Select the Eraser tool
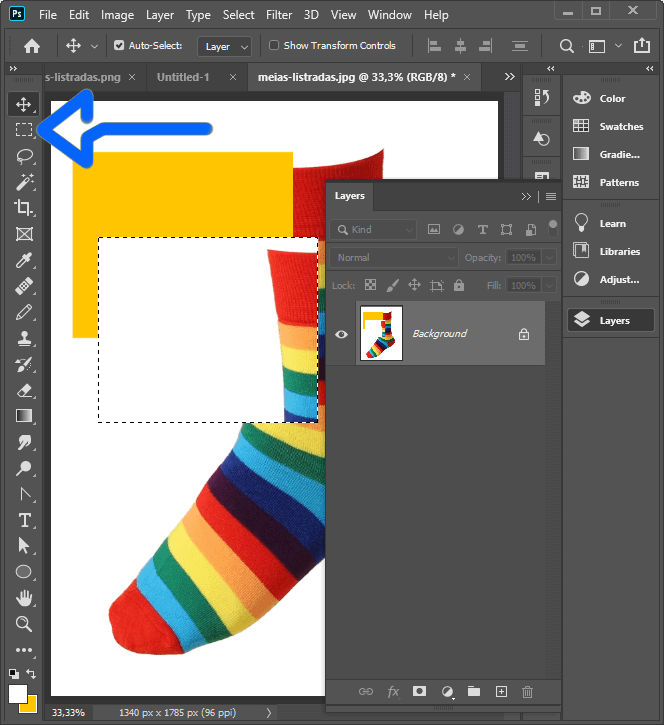The image size is (664, 725). pyautogui.click(x=24, y=391)
